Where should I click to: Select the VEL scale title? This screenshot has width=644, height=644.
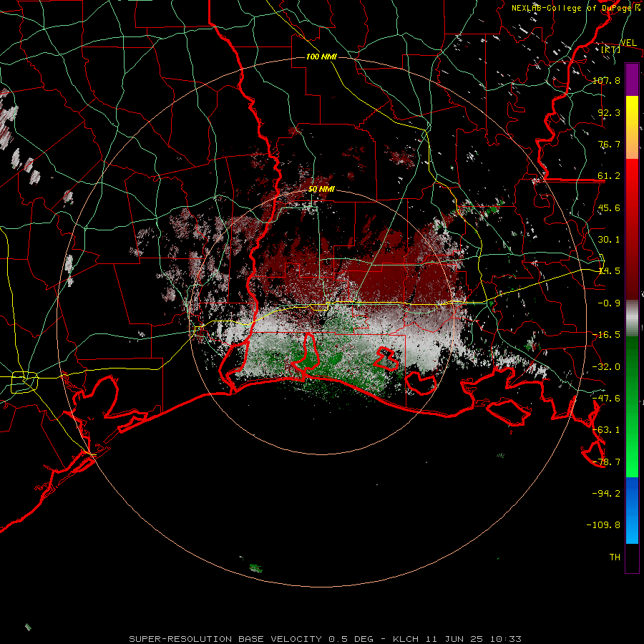628,43
